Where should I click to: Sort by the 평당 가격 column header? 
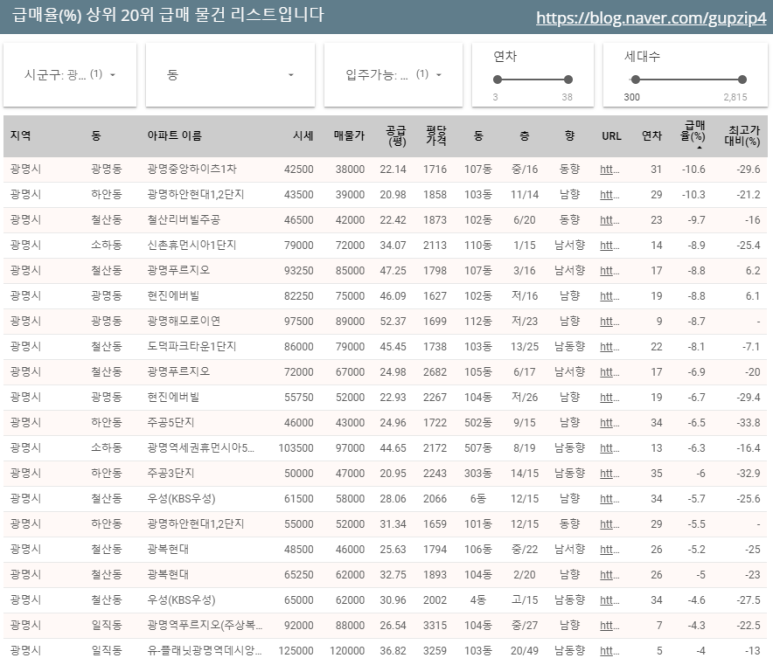tap(436, 136)
